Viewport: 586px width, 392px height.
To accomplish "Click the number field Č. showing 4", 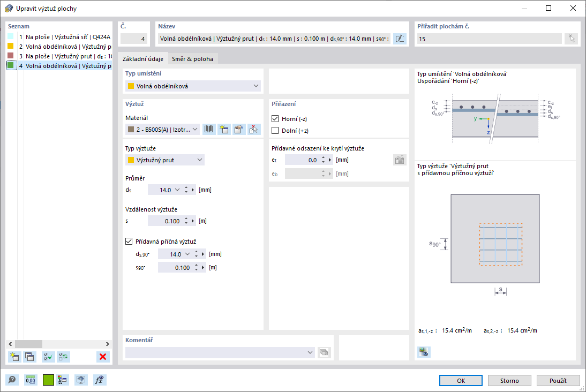I will 134,39.
